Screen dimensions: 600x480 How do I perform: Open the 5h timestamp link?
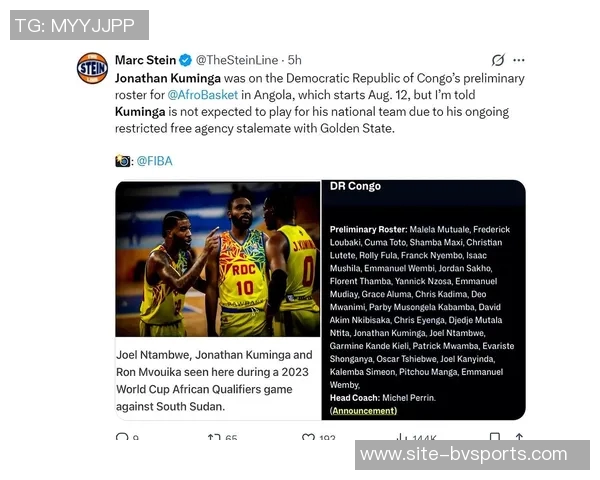[x=295, y=60]
